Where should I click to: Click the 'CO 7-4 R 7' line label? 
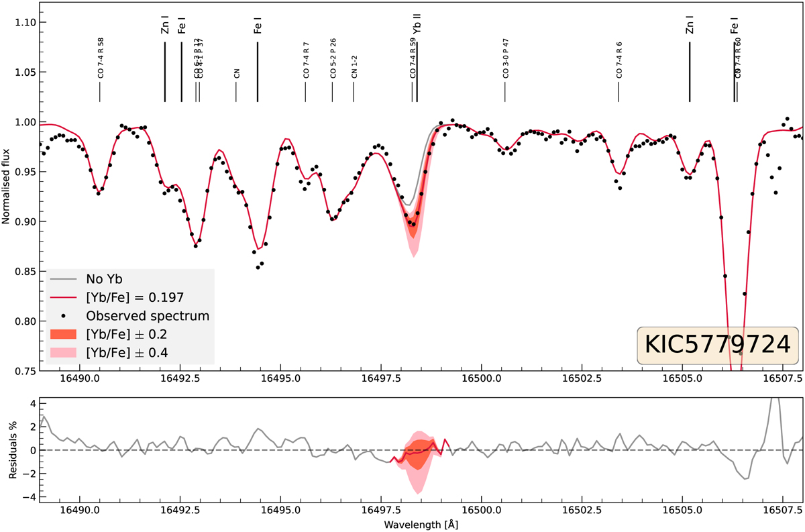(306, 60)
